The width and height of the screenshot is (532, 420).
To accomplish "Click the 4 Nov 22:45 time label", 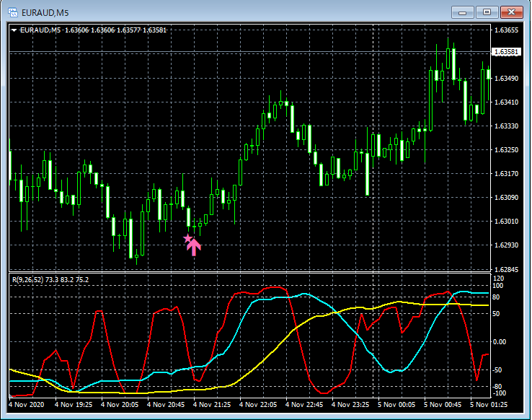I will [x=304, y=405].
